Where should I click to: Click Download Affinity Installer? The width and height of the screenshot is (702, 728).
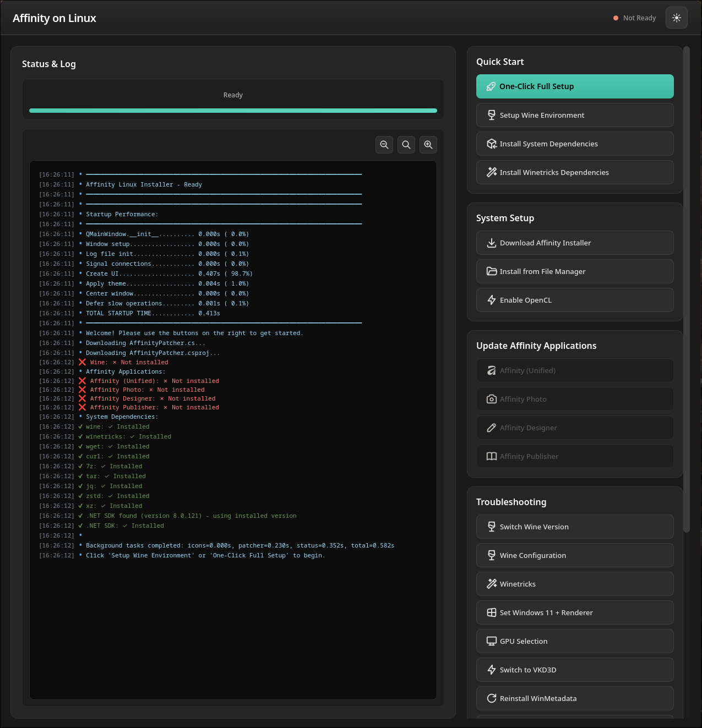click(574, 243)
